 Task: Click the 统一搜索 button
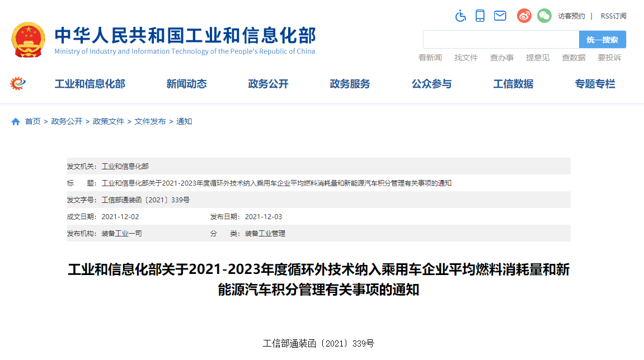(x=603, y=39)
